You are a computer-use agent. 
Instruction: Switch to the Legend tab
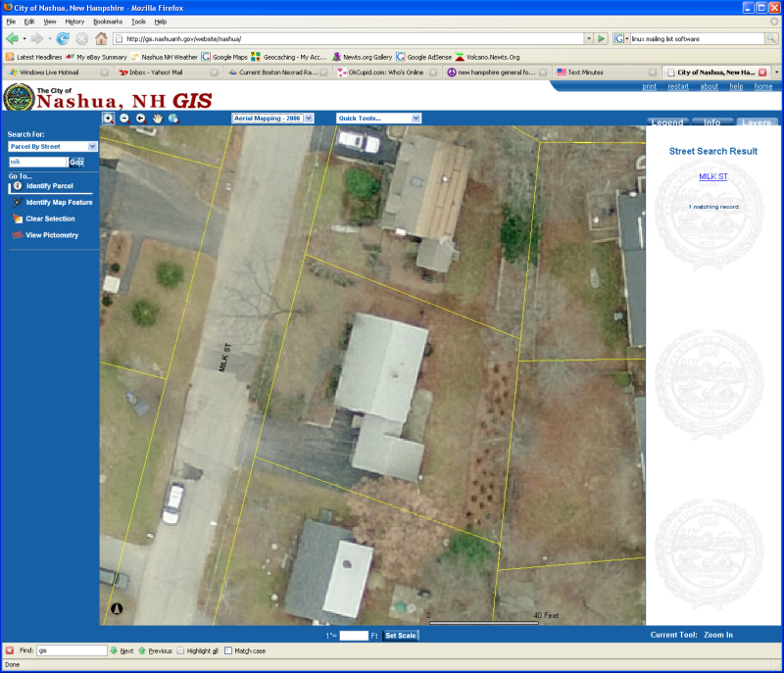pos(667,122)
